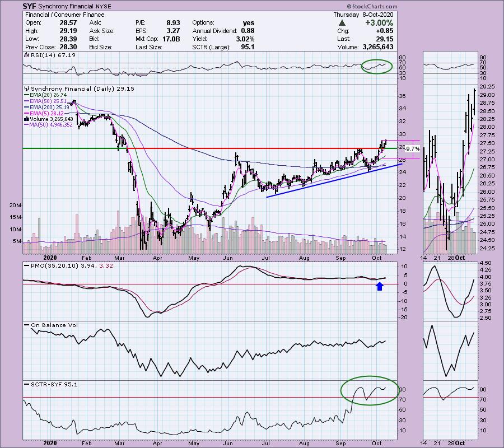Click the 9.7% measurement label

click(412, 149)
